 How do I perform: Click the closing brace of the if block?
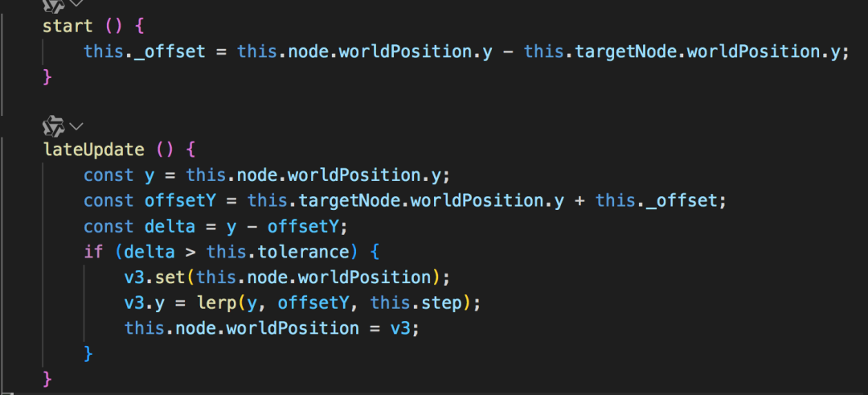[88, 353]
